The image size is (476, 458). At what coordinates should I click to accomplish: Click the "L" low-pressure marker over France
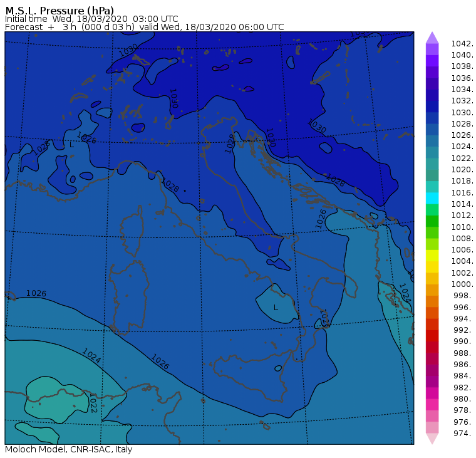tap(71, 145)
